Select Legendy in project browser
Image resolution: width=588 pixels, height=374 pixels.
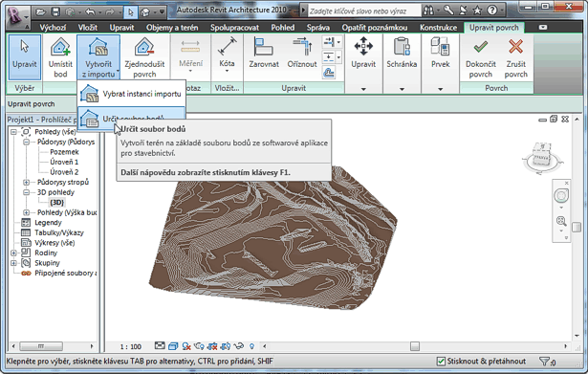point(48,223)
